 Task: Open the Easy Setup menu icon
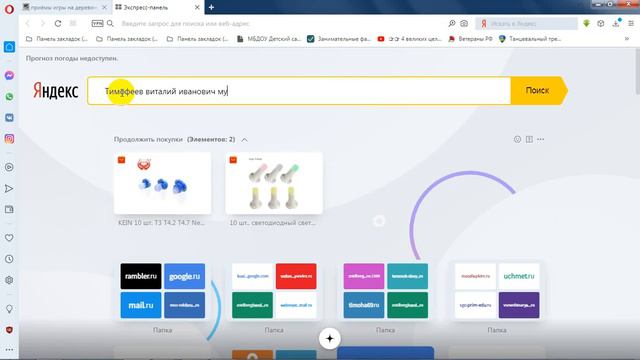pos(631,24)
